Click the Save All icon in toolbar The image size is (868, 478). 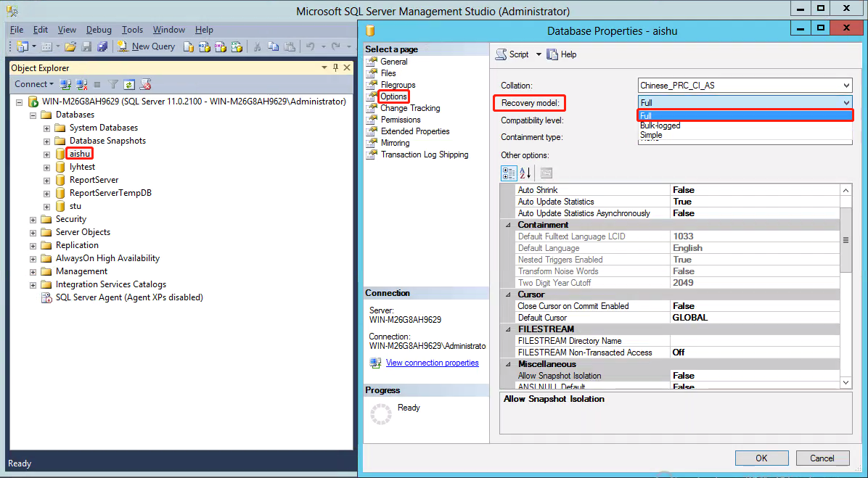tap(102, 46)
